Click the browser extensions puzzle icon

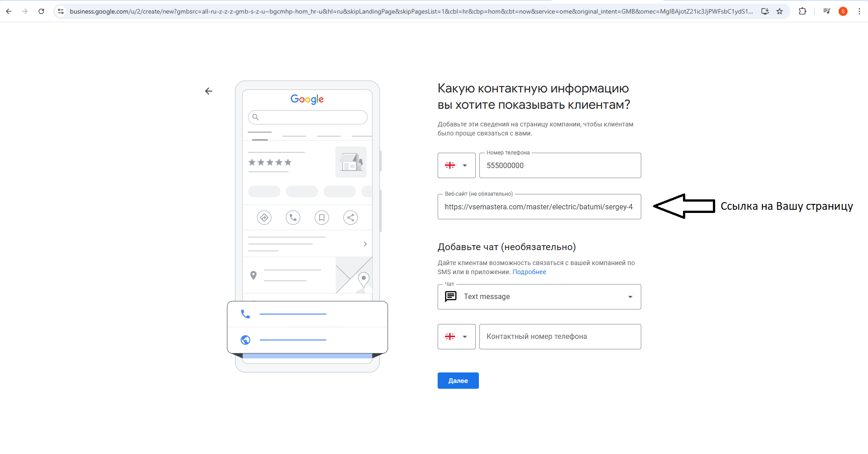tap(803, 11)
